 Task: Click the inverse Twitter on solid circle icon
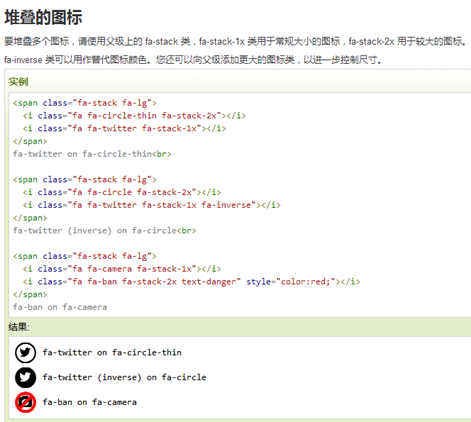[25, 377]
